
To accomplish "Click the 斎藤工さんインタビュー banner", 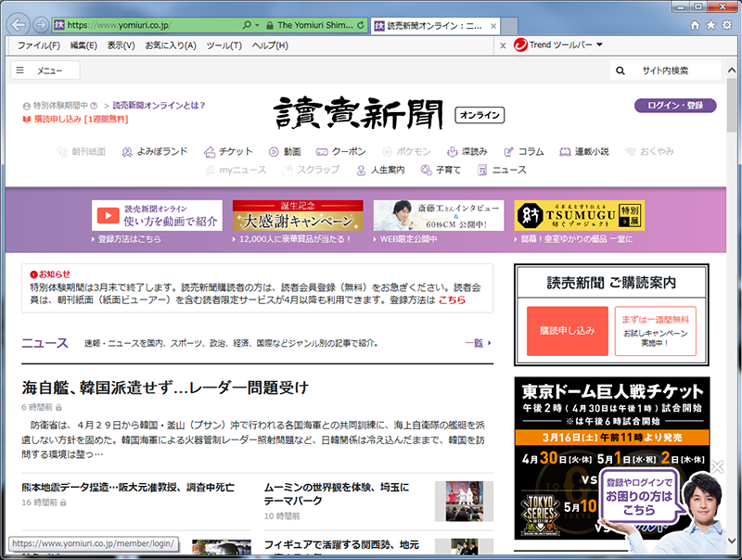I will pyautogui.click(x=439, y=216).
